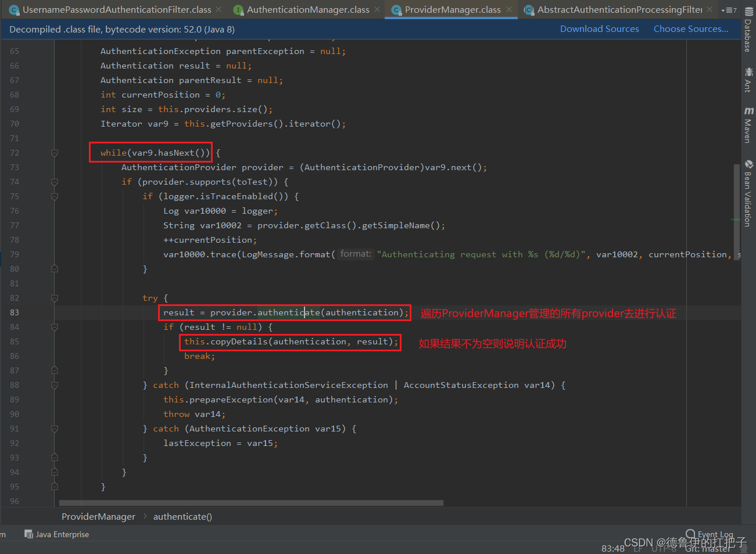This screenshot has width=756, height=554.
Task: Show hidden tabs list dropdown
Action: coord(729,10)
